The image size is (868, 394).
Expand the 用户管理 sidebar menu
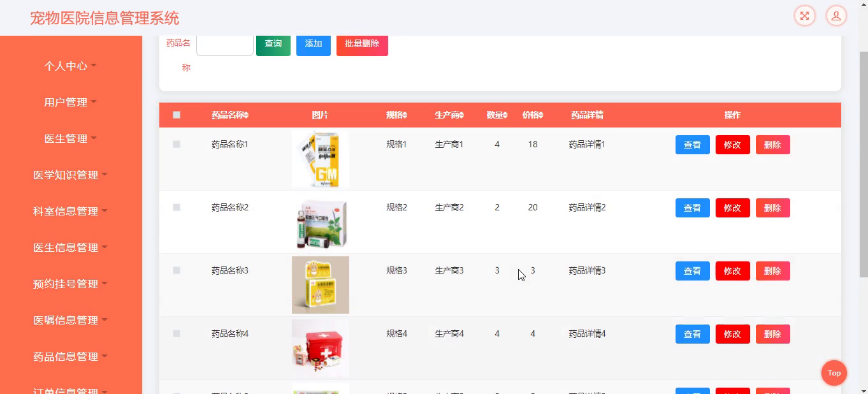(x=71, y=102)
